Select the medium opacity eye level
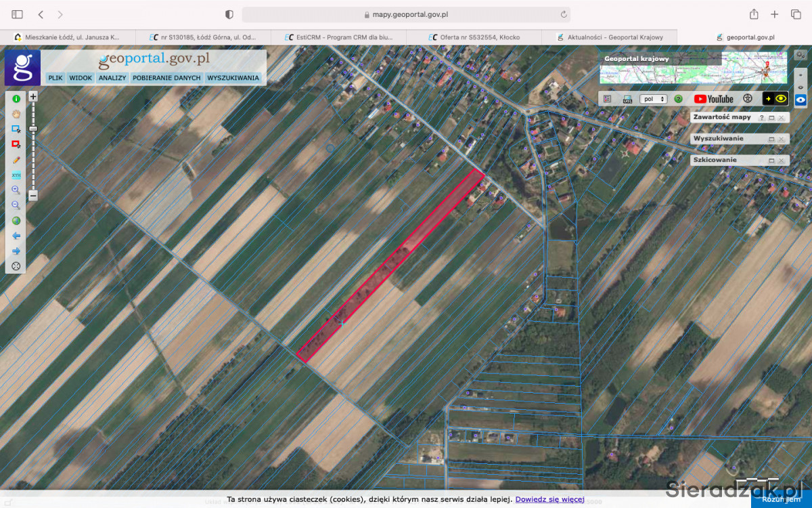 click(800, 87)
